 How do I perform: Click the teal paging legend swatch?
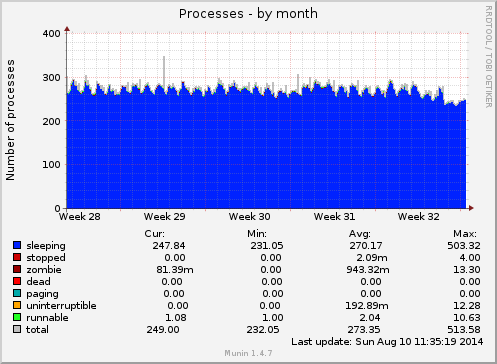[x=17, y=293]
